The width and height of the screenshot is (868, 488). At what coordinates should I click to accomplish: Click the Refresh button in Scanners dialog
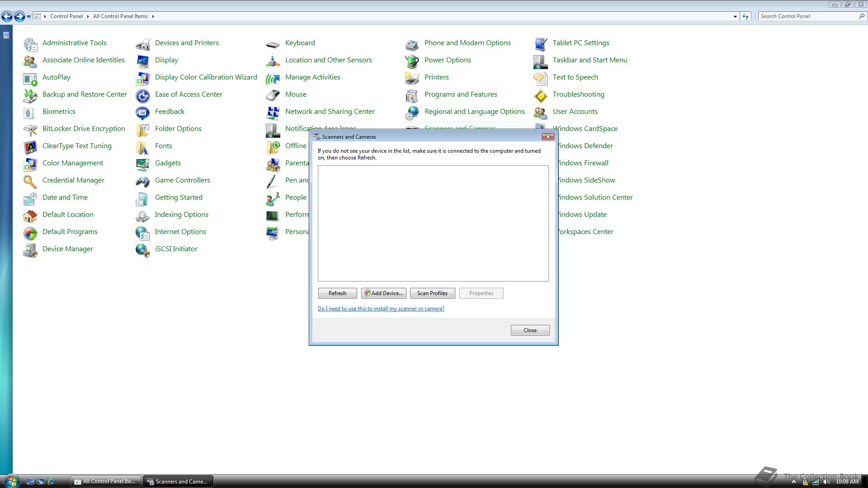[337, 293]
